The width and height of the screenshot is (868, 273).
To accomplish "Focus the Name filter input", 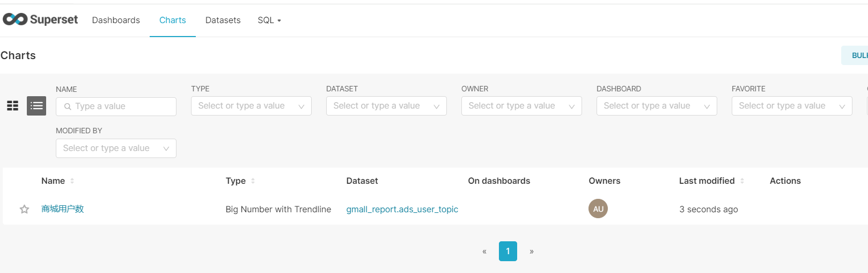I will coord(116,106).
